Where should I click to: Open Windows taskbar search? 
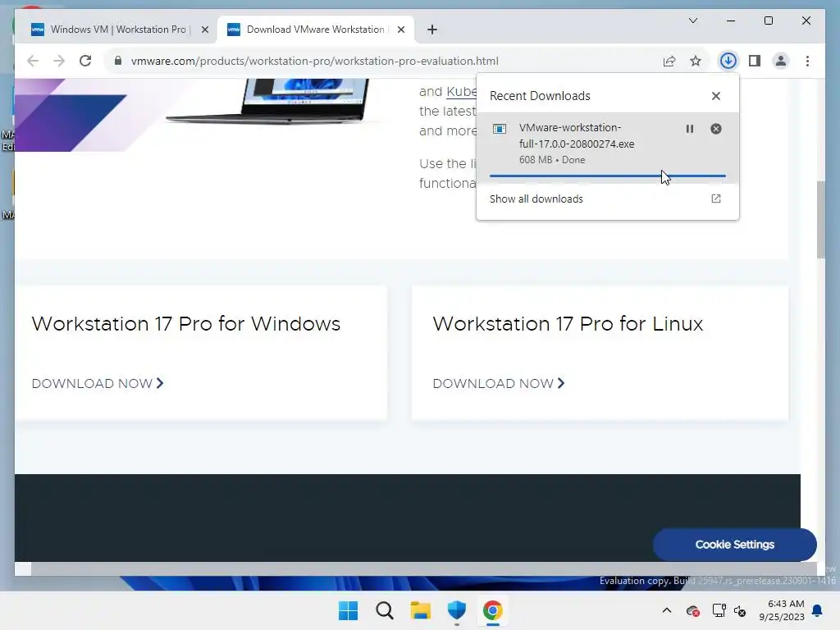tap(384, 610)
